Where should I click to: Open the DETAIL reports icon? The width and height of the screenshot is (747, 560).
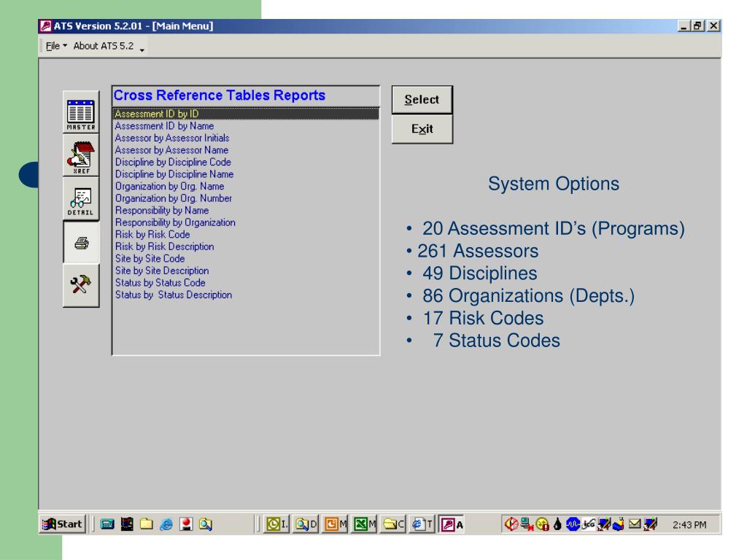click(x=81, y=198)
